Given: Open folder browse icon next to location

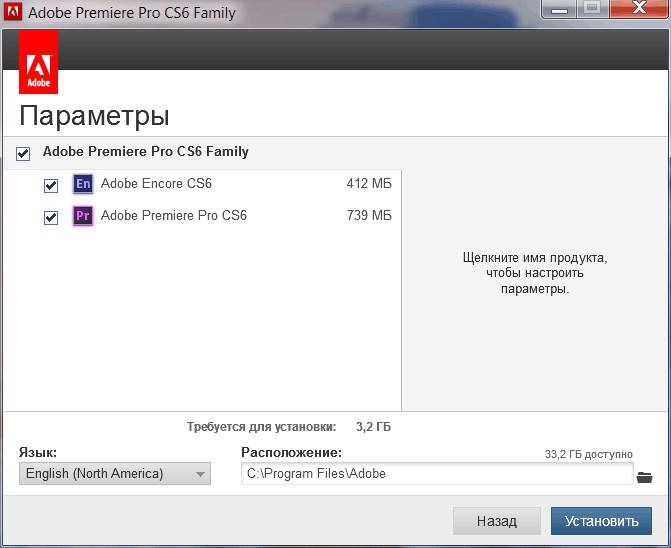Looking at the screenshot, I should (644, 477).
